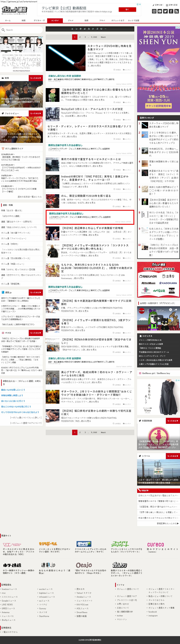The width and height of the screenshot is (180, 644).
Task: Click もっとみる button beside トラベル section
Action: 173,456
